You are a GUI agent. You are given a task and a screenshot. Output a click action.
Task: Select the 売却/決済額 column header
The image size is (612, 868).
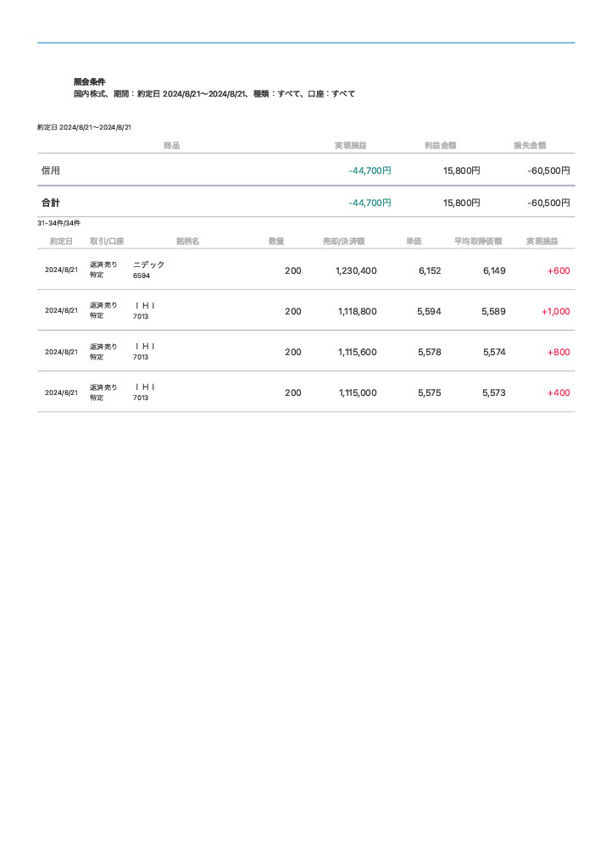pos(343,242)
